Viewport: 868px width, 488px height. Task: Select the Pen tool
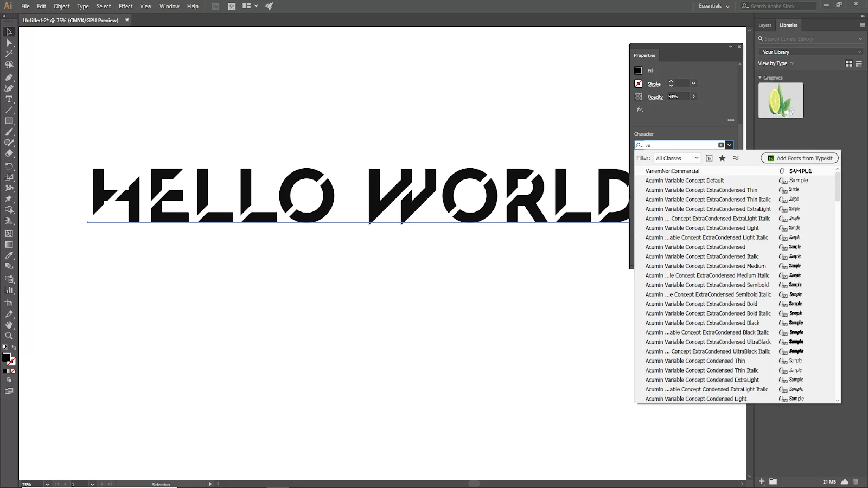[9, 78]
